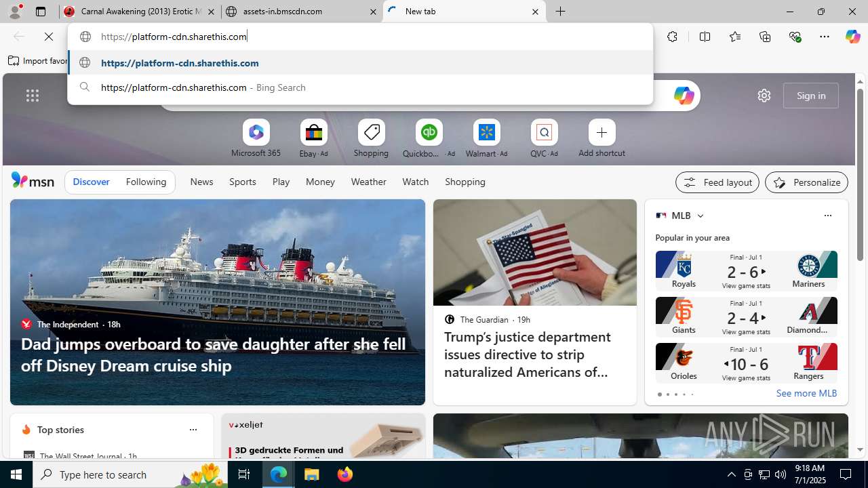Open the Guardian justice department story
This screenshot has height=488, width=868.
pos(535,302)
